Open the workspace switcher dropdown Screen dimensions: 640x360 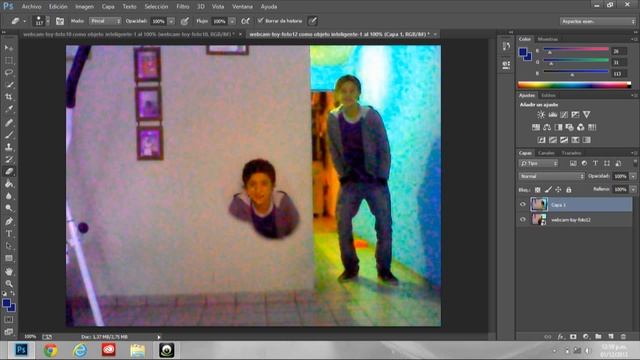[597, 21]
